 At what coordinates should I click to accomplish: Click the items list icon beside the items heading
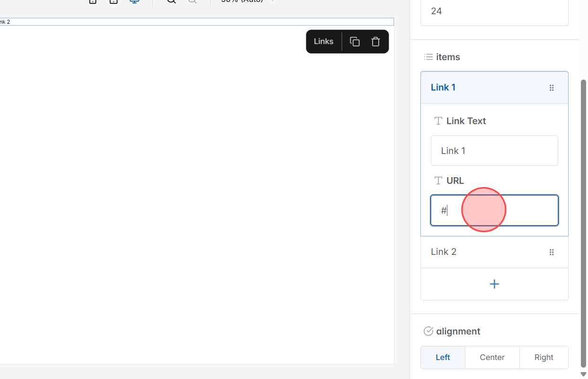(428, 57)
